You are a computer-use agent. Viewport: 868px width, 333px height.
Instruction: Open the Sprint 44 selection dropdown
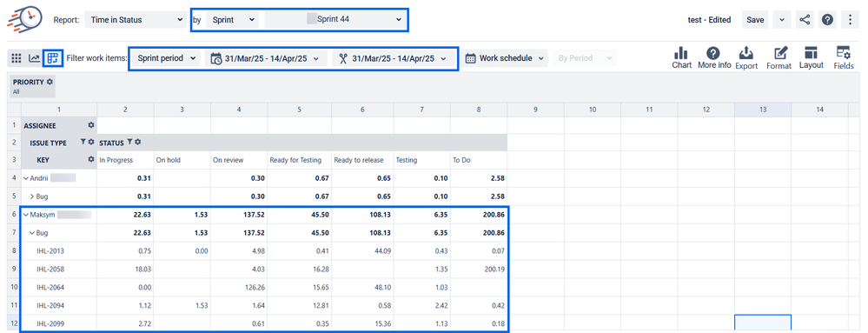[335, 19]
